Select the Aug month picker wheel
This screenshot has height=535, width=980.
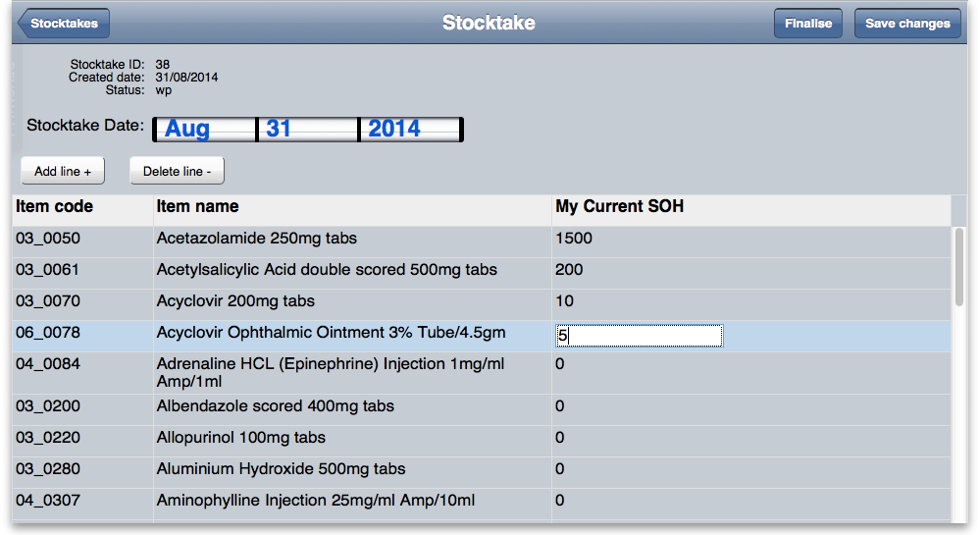(x=204, y=129)
